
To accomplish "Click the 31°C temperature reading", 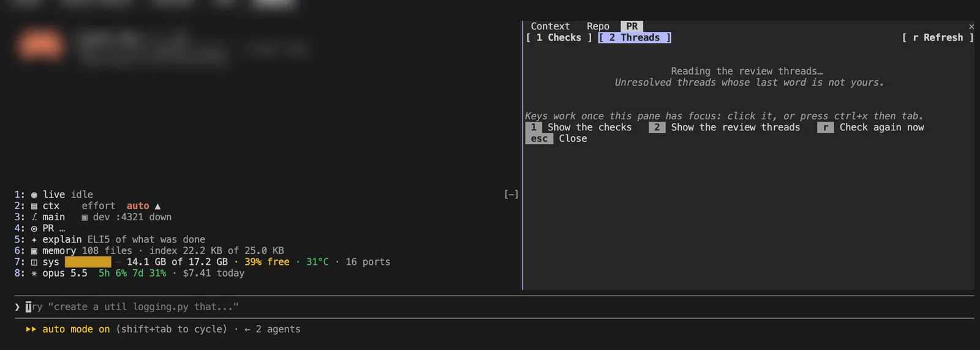I will (317, 262).
